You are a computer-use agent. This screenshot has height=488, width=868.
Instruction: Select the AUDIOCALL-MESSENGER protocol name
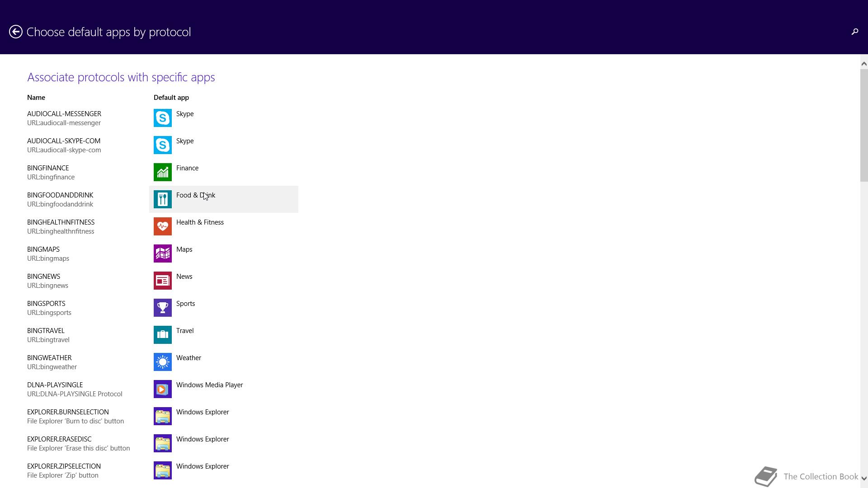64,114
